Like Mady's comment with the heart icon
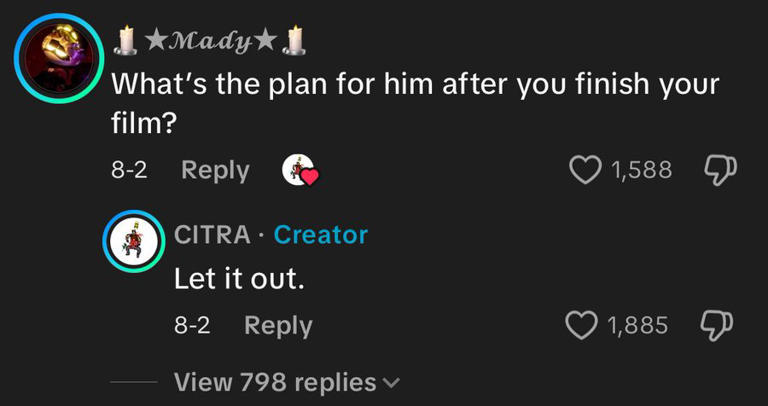The image size is (768, 406). tap(585, 170)
